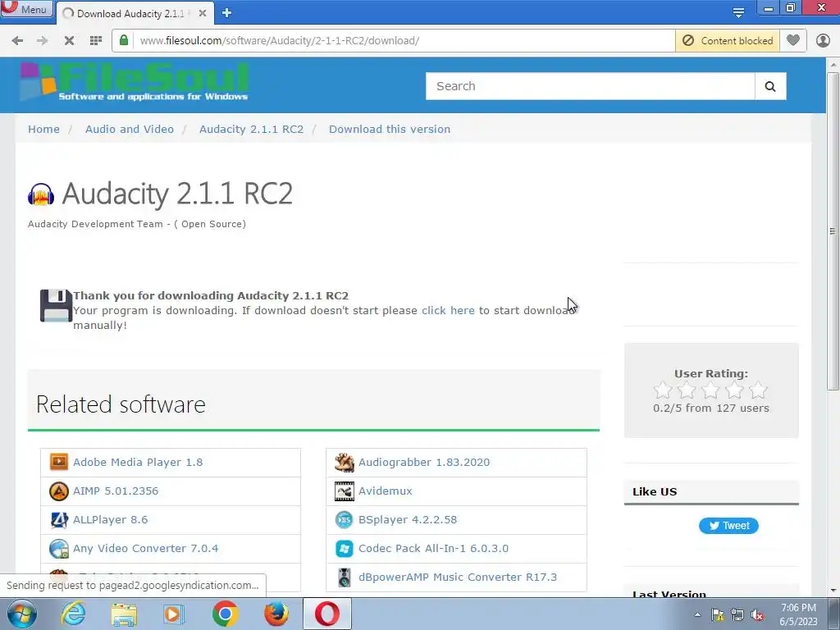Rate with the first star
The image size is (840, 630).
tap(663, 390)
